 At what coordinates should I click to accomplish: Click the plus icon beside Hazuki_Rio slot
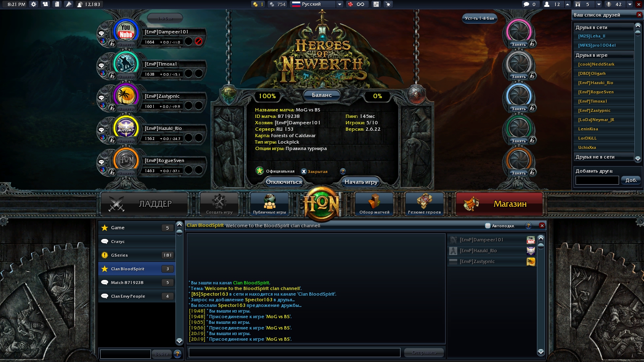105,122
